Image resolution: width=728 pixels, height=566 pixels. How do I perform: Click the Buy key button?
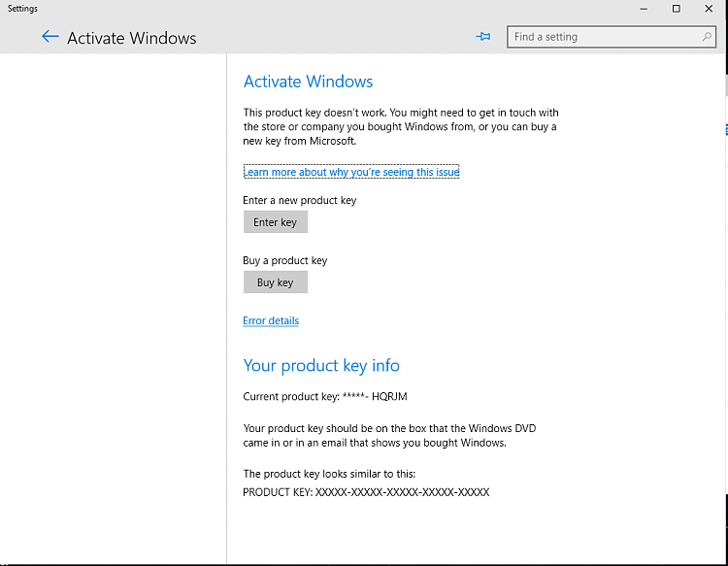pos(276,283)
